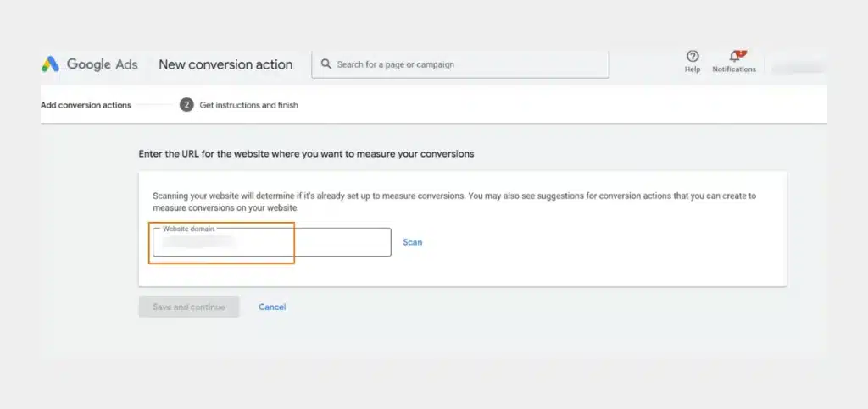
Task: Open the Notifications bell icon
Action: tap(735, 57)
